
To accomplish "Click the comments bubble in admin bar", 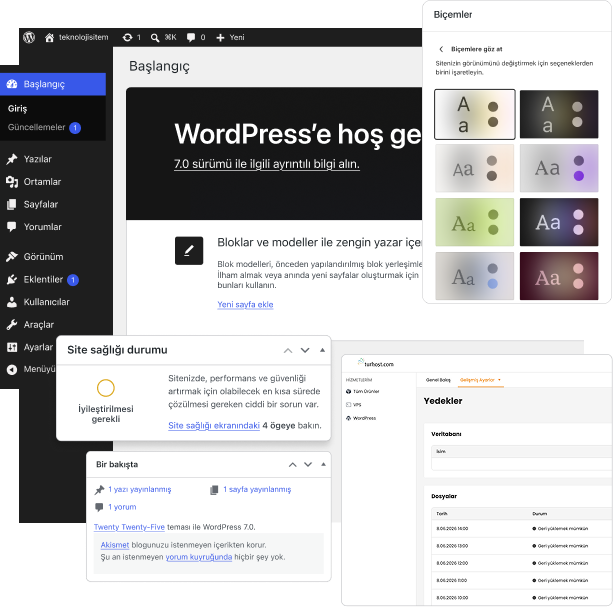I will pyautogui.click(x=191, y=38).
